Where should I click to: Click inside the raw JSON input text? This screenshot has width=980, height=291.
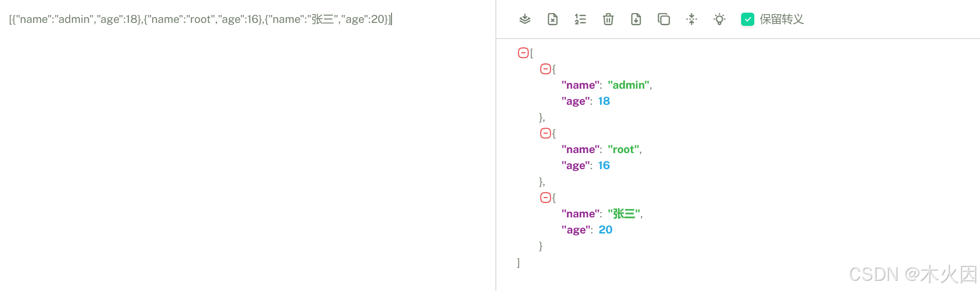click(200, 19)
